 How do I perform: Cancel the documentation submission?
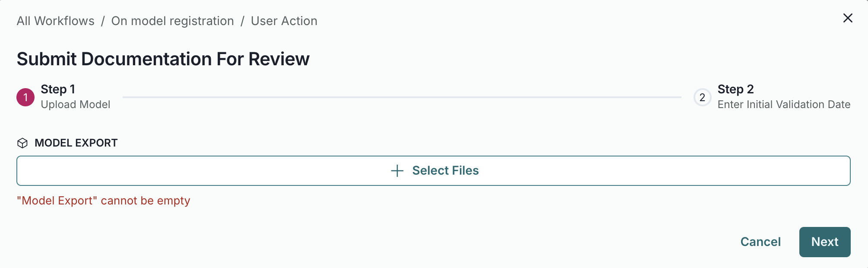point(760,242)
